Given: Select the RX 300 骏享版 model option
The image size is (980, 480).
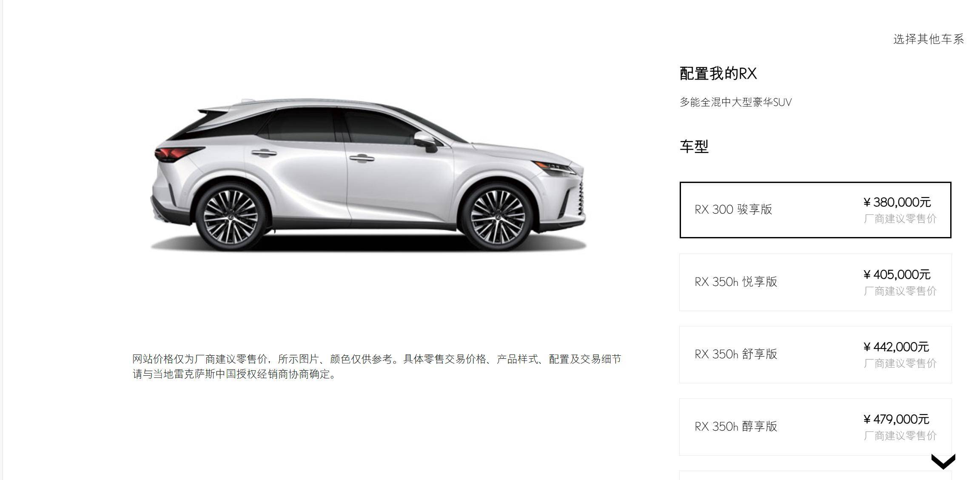Looking at the screenshot, I should [815, 210].
